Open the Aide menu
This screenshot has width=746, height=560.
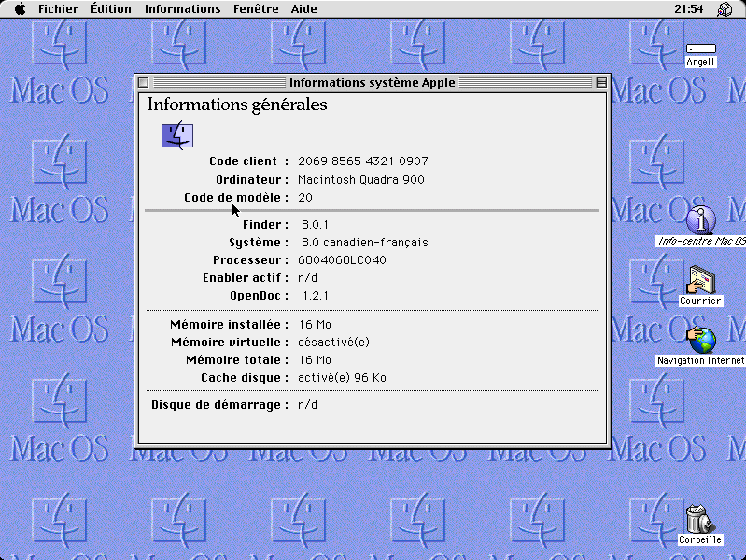pos(303,9)
